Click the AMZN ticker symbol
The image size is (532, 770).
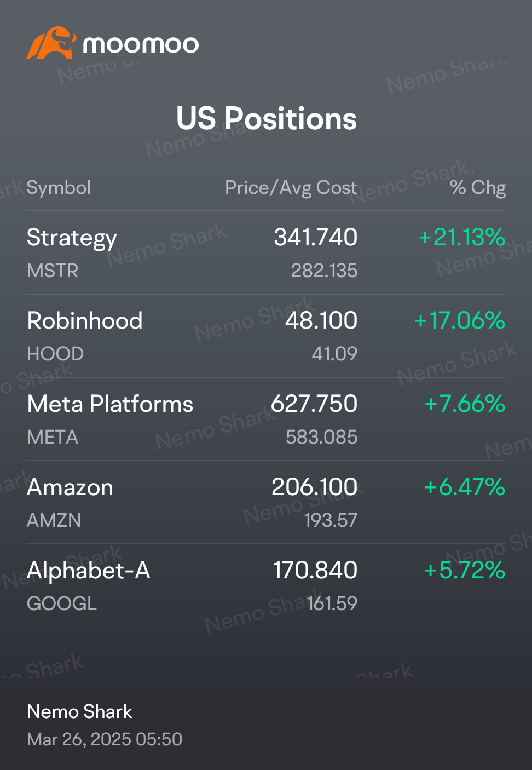[54, 520]
